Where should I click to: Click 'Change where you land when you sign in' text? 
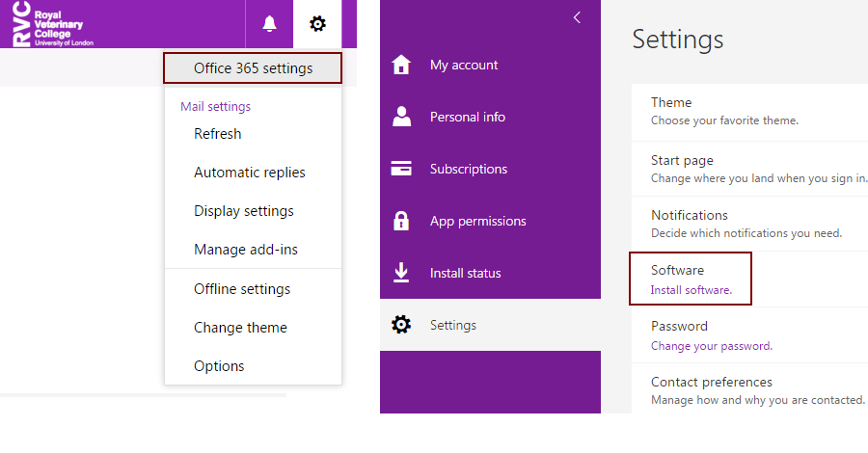point(759,178)
